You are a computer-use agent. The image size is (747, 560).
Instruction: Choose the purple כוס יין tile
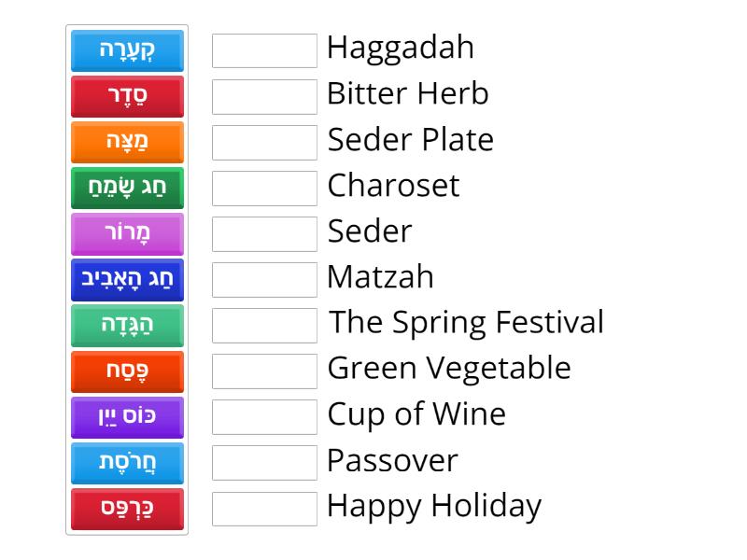[127, 417]
